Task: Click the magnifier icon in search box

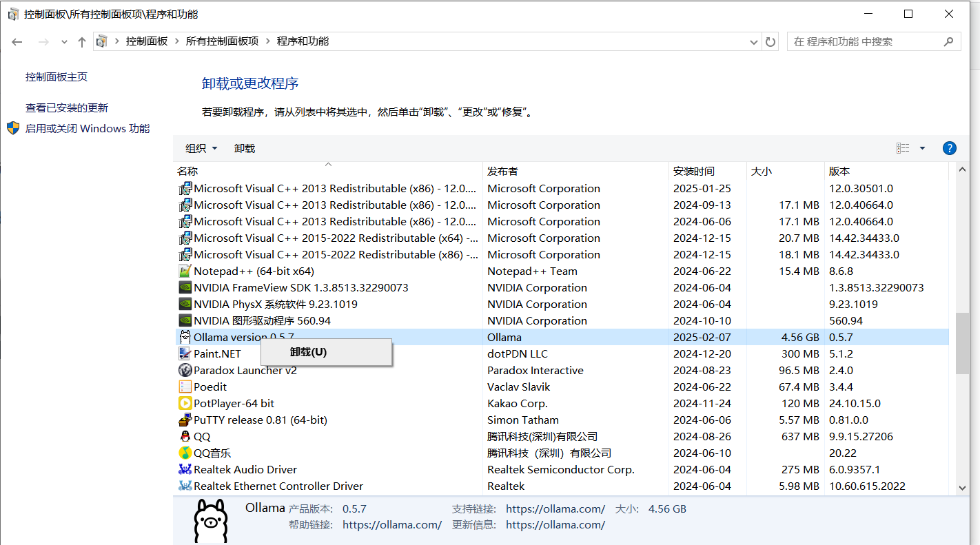Action: click(x=949, y=41)
